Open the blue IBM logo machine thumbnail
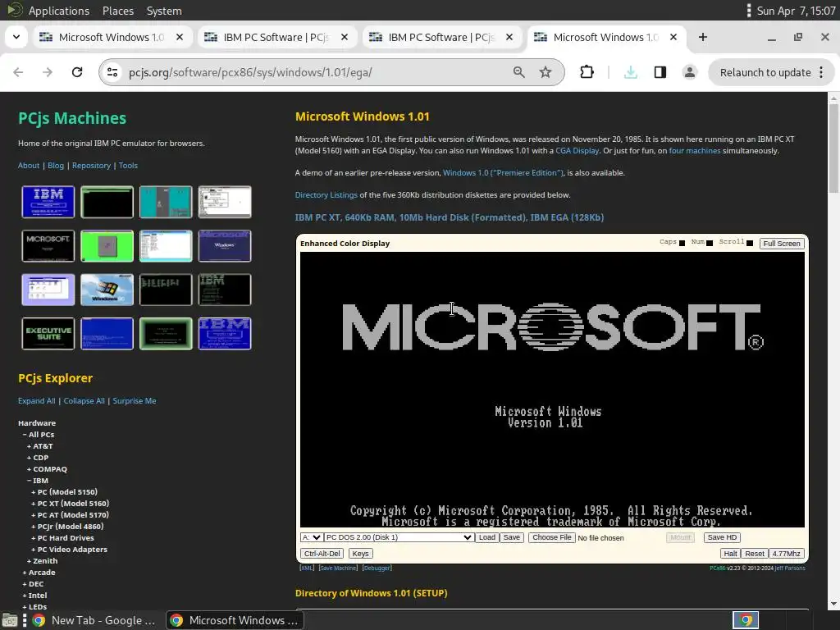 click(x=48, y=202)
